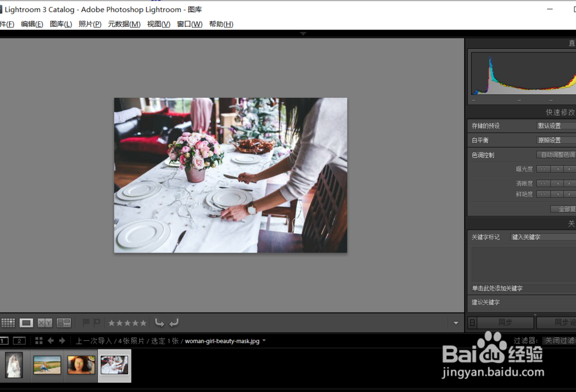The image size is (576, 392).
Task: Open the 关键字标记 键入关键字 dropdown
Action: [543, 237]
